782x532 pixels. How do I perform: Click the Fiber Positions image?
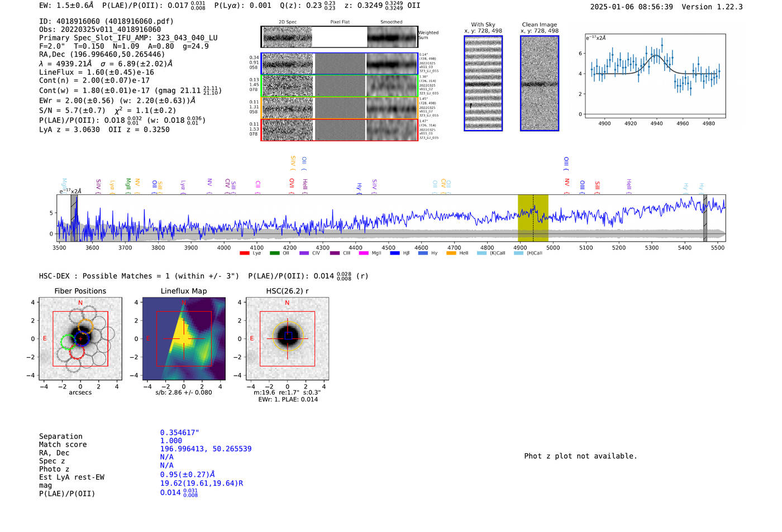pyautogui.click(x=80, y=339)
